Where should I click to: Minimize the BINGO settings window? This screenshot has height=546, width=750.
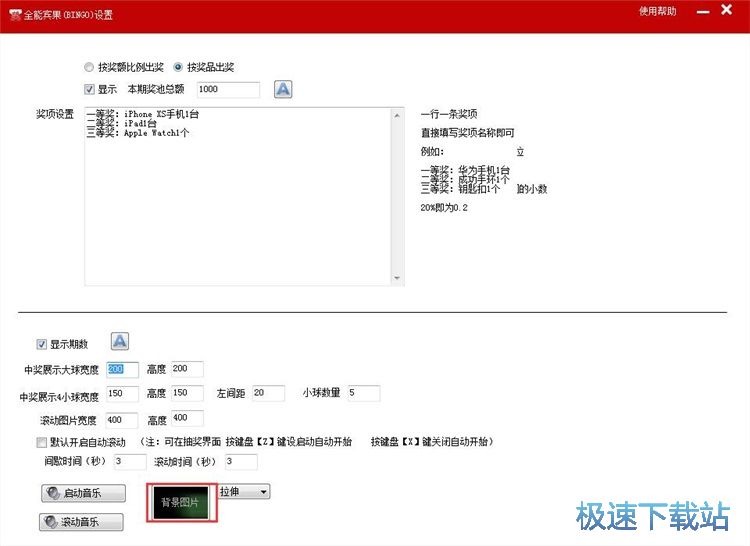(703, 11)
